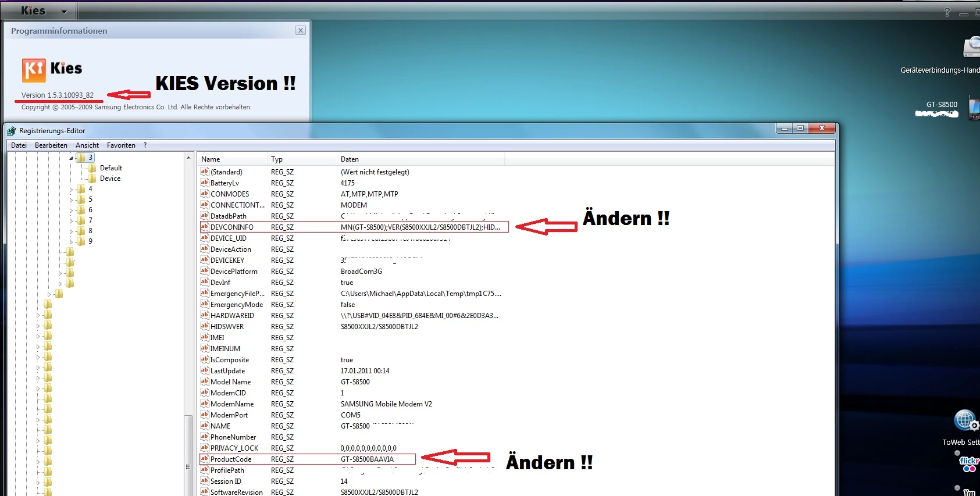Select the Default key in the tree
980x496 pixels.
pyautogui.click(x=111, y=168)
